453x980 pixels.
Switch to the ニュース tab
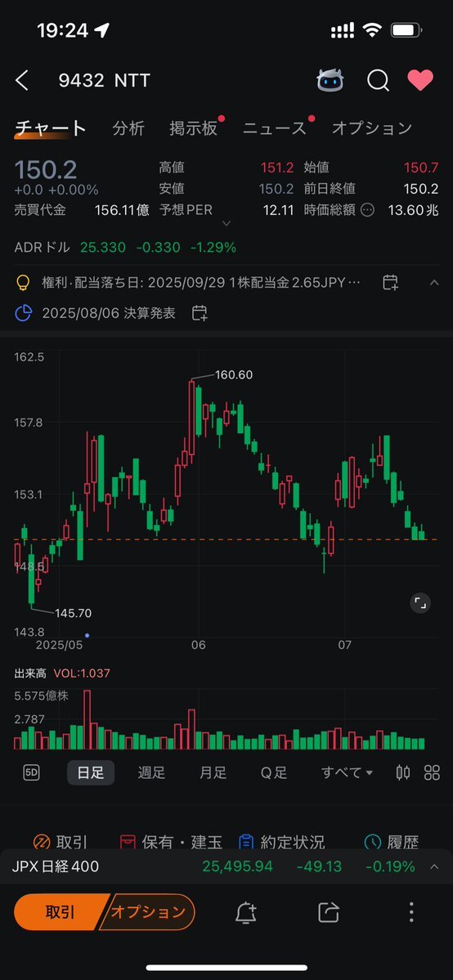274,128
